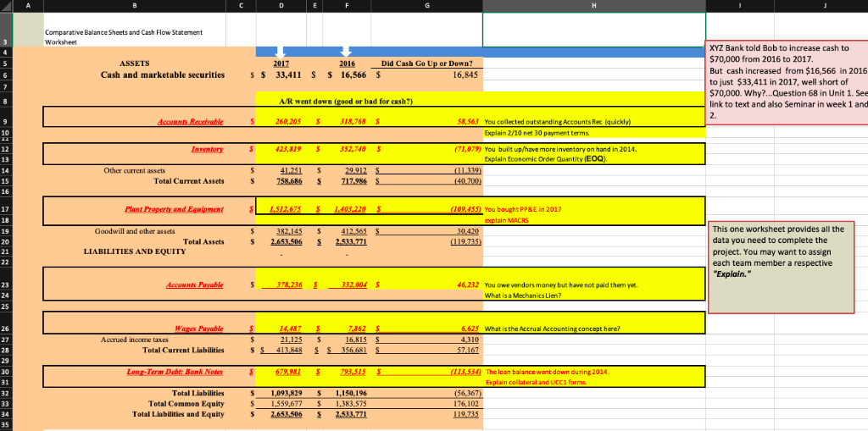The height and width of the screenshot is (431, 868).
Task: Select the column I header
Action: click(739, 4)
